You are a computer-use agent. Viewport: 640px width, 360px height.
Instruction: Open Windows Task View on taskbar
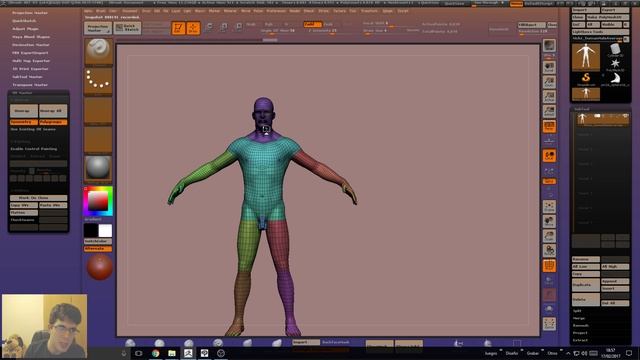click(x=139, y=353)
